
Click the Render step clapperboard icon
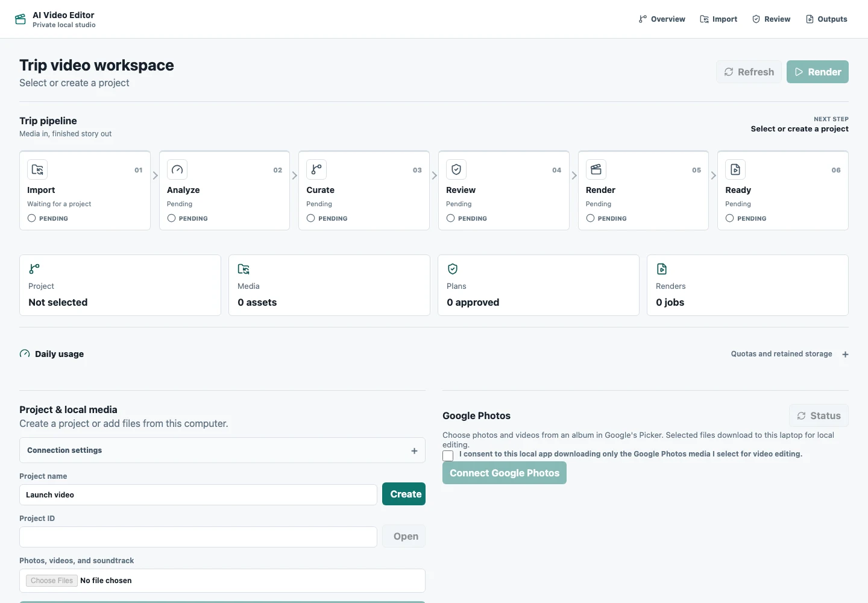click(x=596, y=169)
